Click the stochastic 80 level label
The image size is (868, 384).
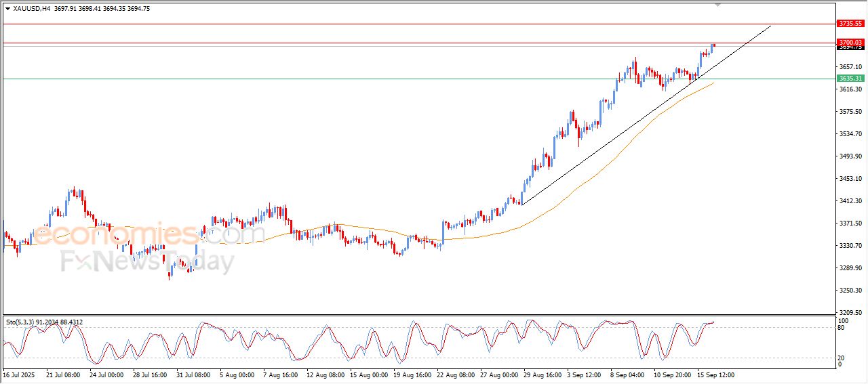point(842,328)
